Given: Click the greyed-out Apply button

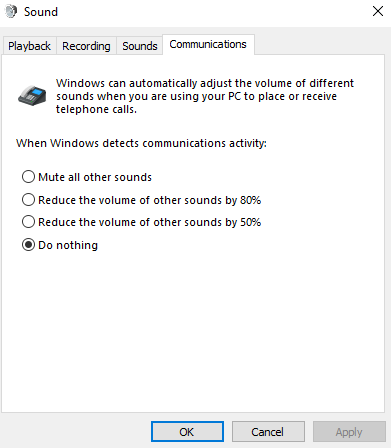Looking at the screenshot, I should [x=349, y=432].
